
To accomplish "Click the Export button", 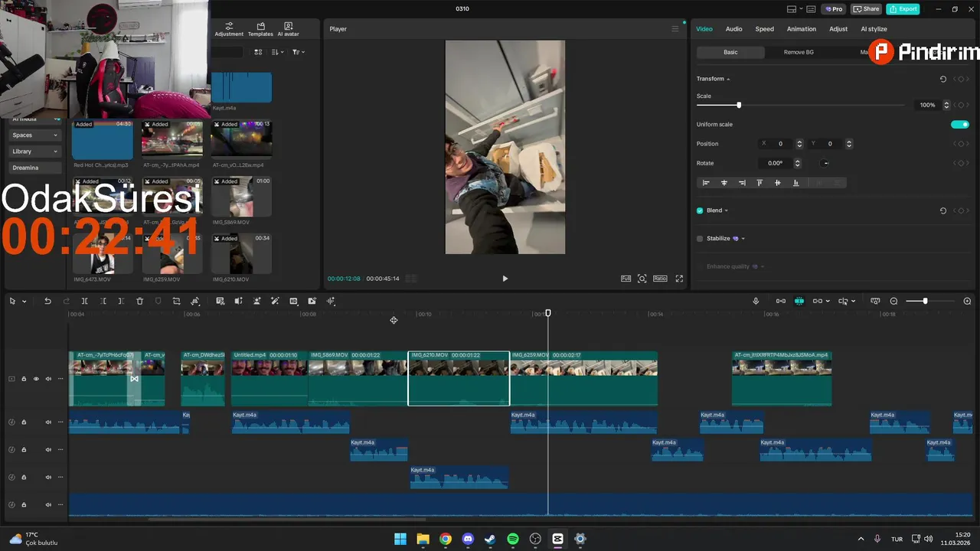I will 903,9.
